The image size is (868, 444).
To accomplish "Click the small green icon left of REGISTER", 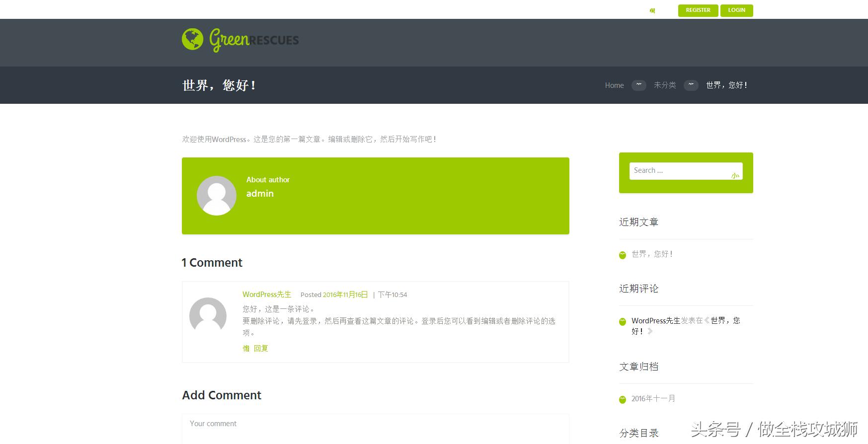I will tap(652, 10).
